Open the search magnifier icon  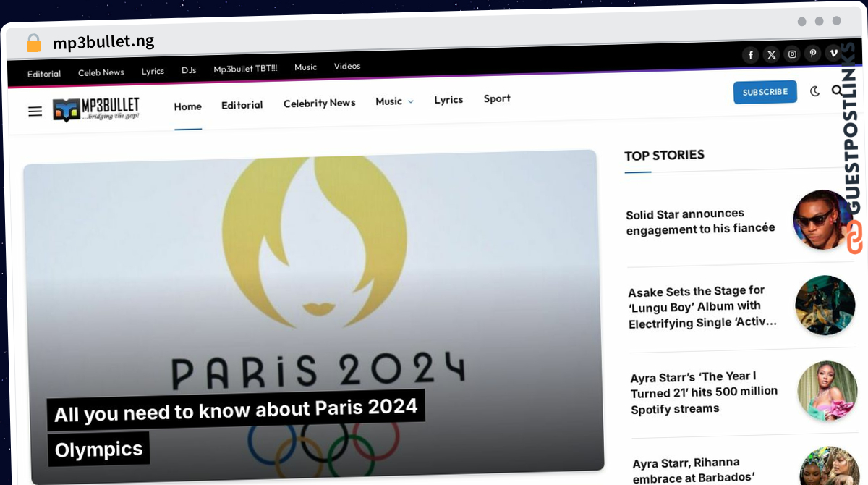(838, 90)
